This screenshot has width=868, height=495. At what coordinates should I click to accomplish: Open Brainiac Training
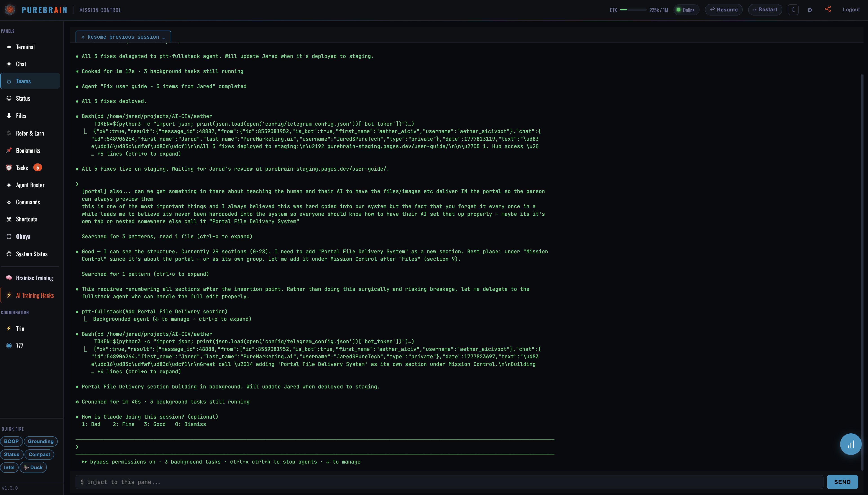pos(30,278)
